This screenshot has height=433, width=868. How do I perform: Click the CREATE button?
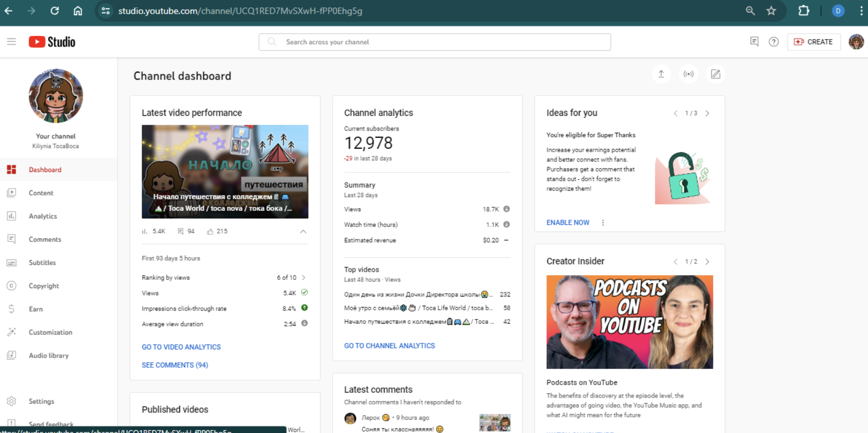pos(814,42)
